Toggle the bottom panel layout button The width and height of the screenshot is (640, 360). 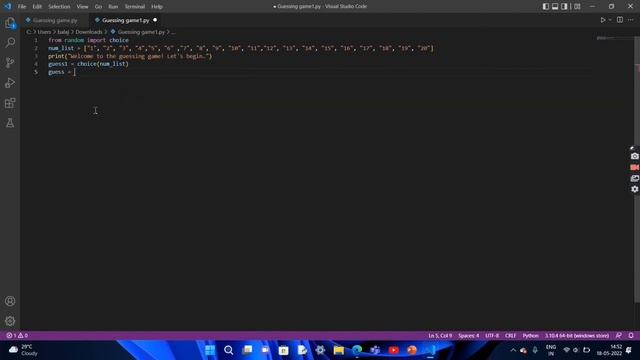tap(555, 7)
